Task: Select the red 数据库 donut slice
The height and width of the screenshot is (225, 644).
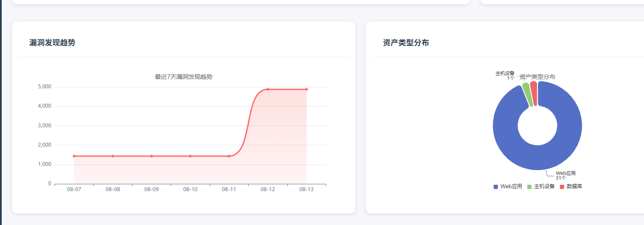Action: point(534,92)
